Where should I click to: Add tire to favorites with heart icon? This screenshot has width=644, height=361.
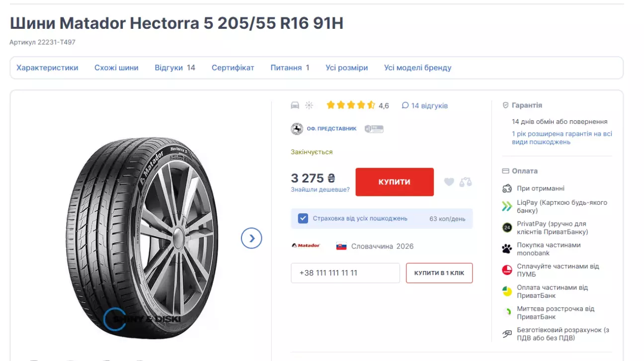pos(449,182)
